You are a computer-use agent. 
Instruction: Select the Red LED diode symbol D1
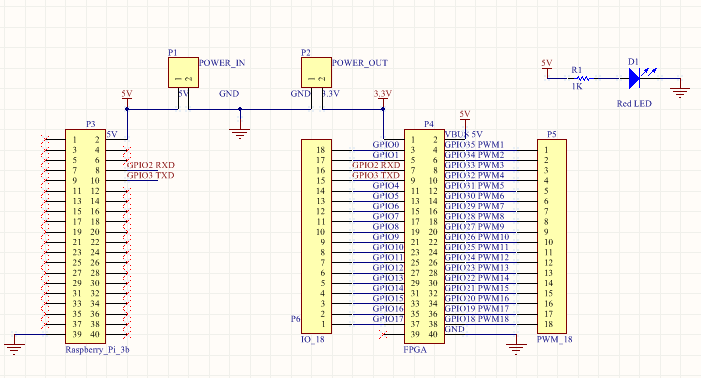point(634,79)
